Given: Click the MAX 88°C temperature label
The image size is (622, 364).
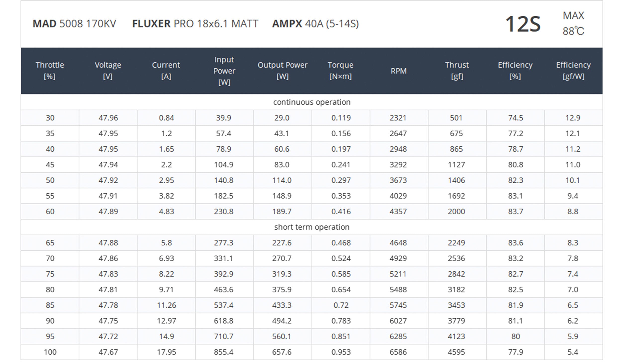Looking at the screenshot, I should [x=573, y=24].
